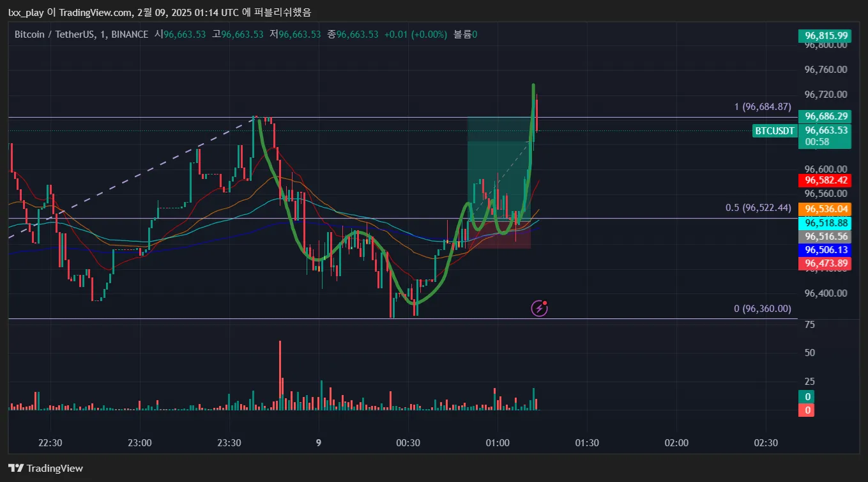Click the volume axis 25 tick
This screenshot has height=482, width=868.
pyautogui.click(x=809, y=382)
